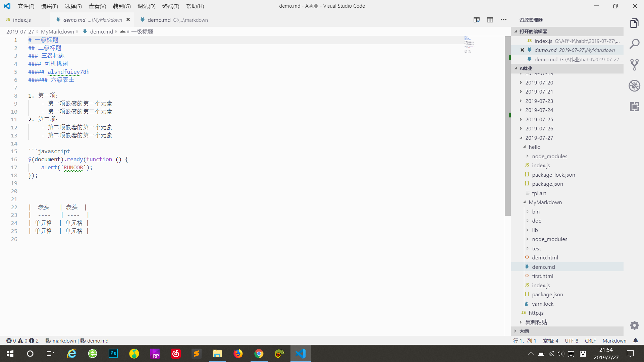Collapse the MyMarkdown folder
The height and width of the screenshot is (362, 644).
point(545,202)
